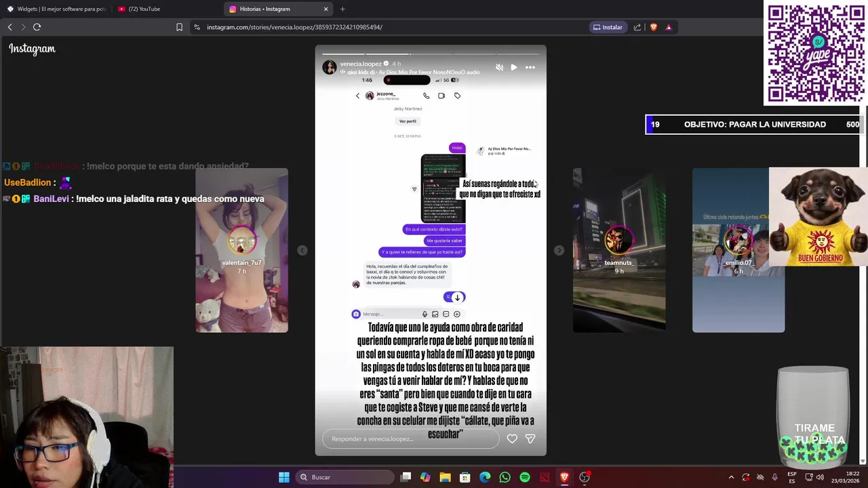Open the Brave Shields lion icon
Image resolution: width=868 pixels, height=488 pixels.
tap(654, 27)
